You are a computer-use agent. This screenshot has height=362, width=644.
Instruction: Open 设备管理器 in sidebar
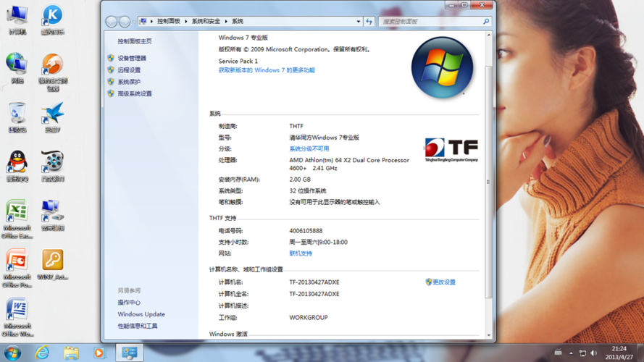tap(132, 58)
